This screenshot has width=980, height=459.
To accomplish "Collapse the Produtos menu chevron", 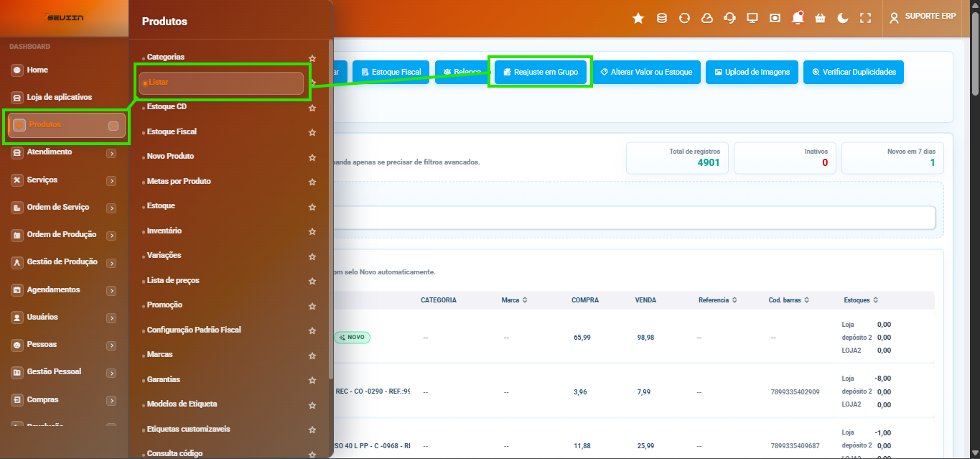I will click(113, 126).
